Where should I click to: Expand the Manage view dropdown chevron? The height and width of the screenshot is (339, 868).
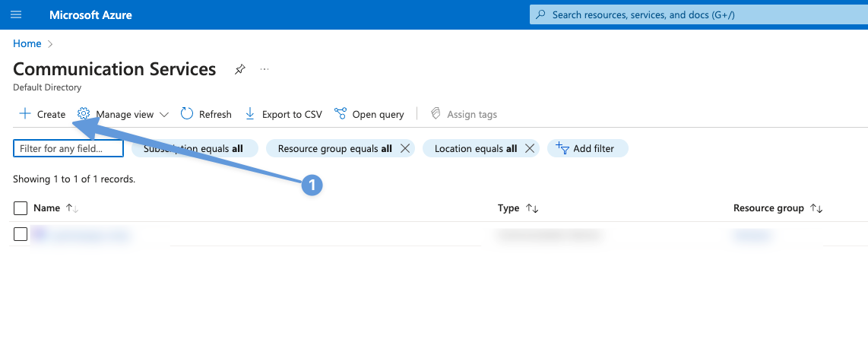[164, 115]
